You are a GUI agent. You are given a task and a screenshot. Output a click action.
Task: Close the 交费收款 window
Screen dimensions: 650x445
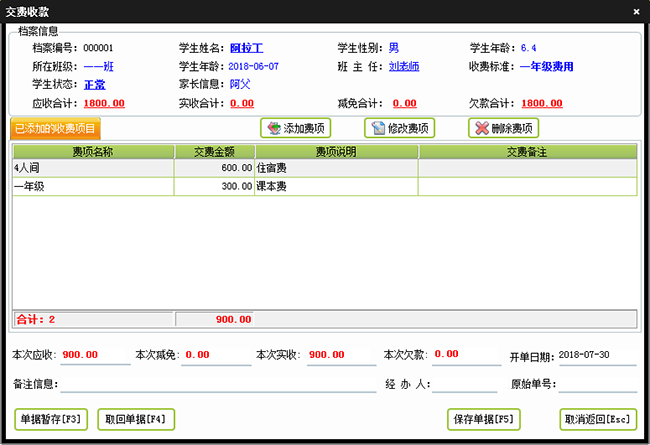click(x=637, y=11)
